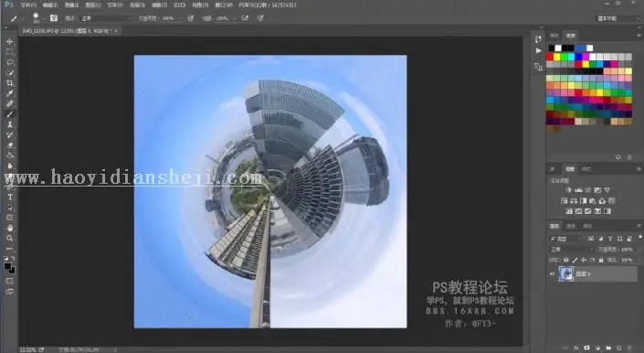This screenshot has height=353, width=644.
Task: Click the zoom percentage in status bar
Action: click(28, 349)
